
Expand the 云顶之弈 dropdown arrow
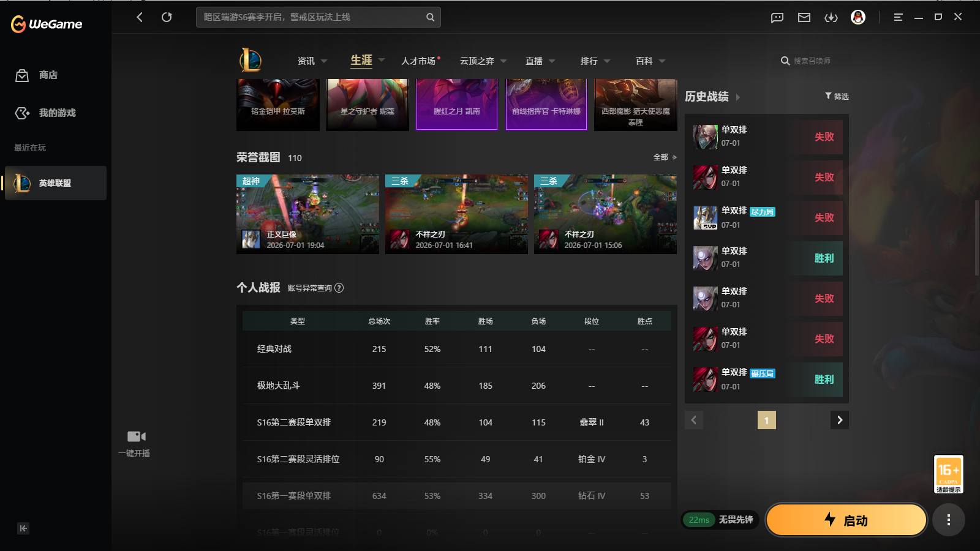[503, 61]
